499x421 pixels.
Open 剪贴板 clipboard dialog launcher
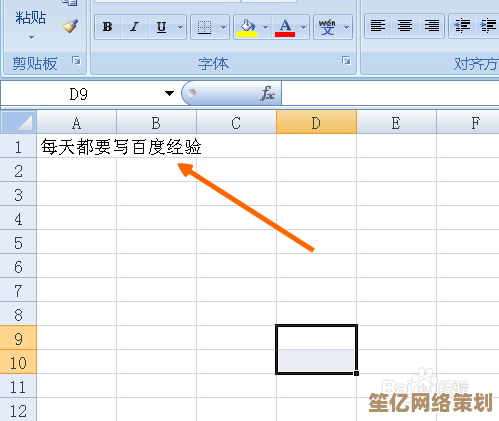point(77,60)
